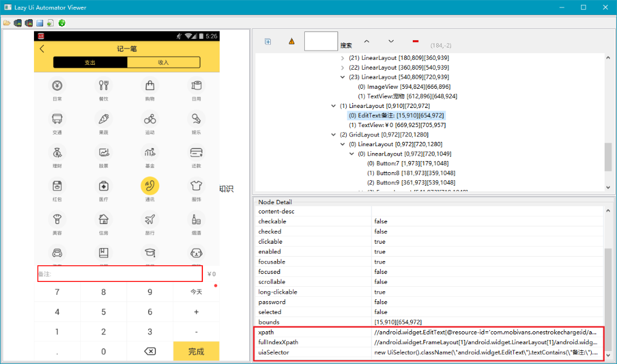This screenshot has width=617, height=364.
Task: Click the blue save toolbar icon
Action: click(x=39, y=23)
